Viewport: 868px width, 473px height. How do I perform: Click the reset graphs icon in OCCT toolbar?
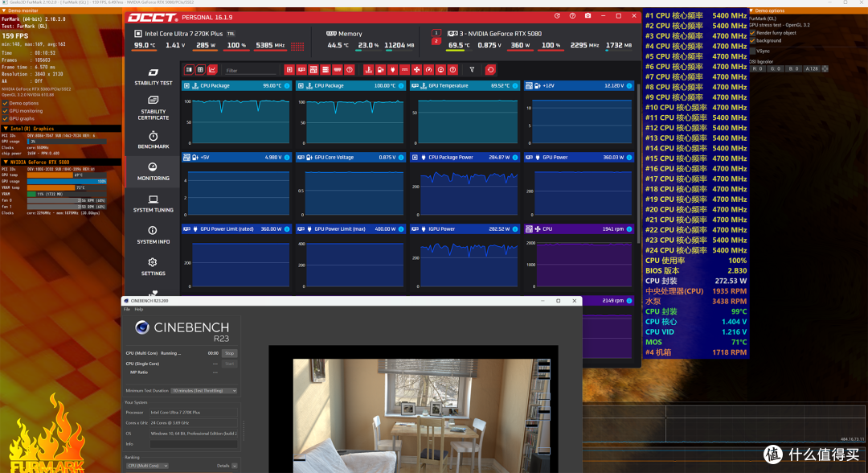coord(490,70)
